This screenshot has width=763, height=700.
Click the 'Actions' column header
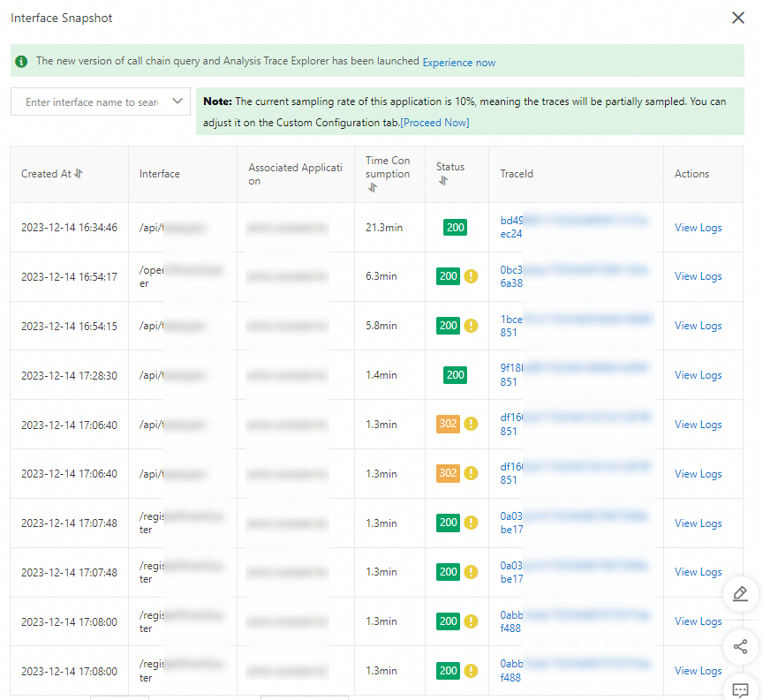(x=691, y=174)
